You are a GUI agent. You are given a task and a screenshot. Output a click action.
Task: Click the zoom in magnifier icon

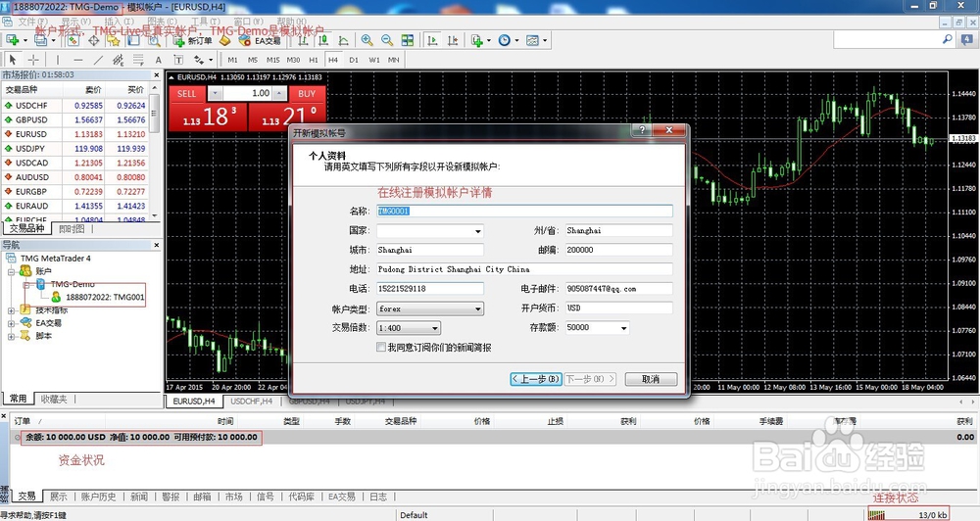(x=367, y=40)
